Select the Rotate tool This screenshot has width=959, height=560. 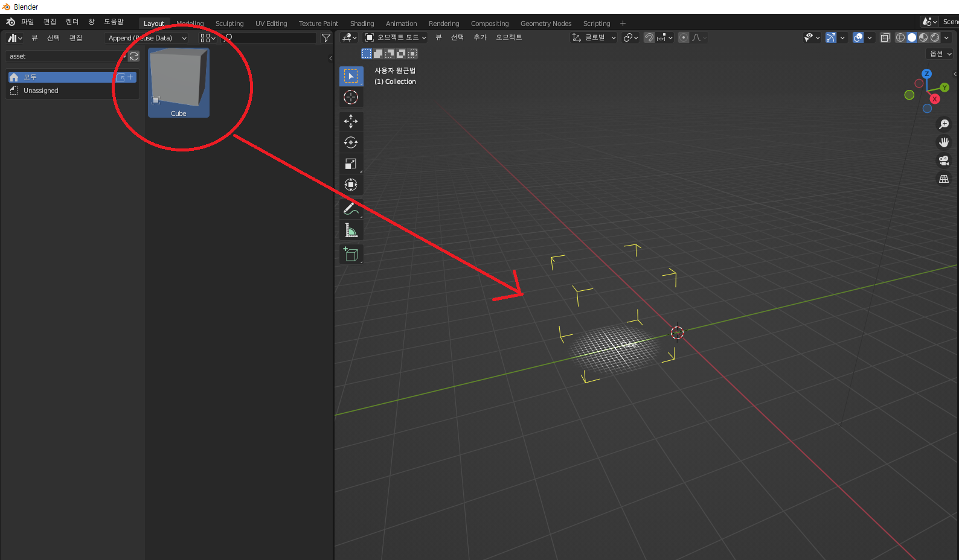pos(351,142)
